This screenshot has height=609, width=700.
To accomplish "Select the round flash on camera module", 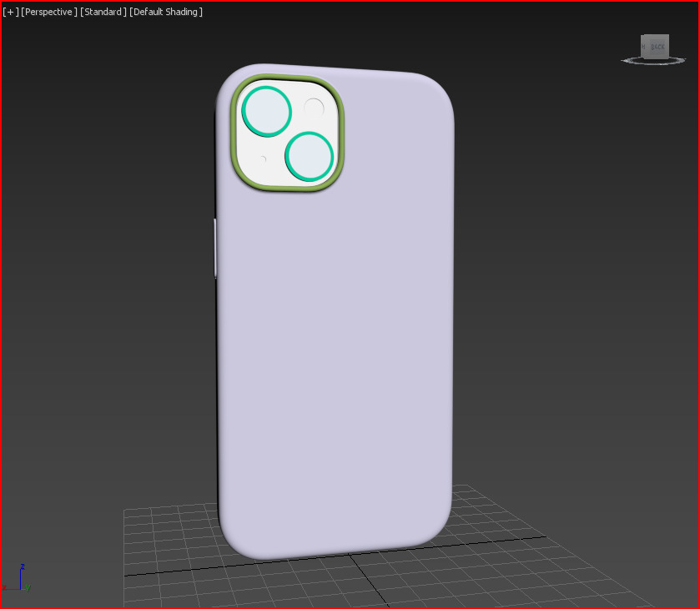I will pyautogui.click(x=314, y=108).
